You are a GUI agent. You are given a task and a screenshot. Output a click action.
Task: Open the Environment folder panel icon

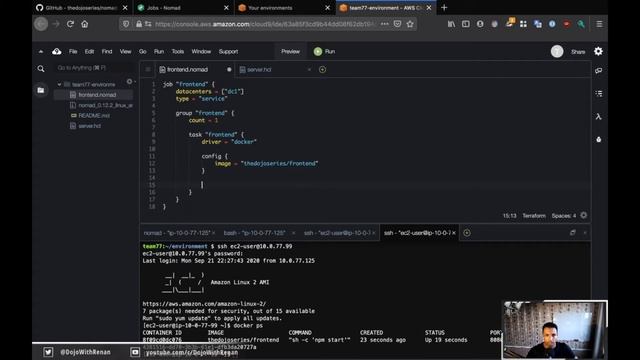click(41, 90)
